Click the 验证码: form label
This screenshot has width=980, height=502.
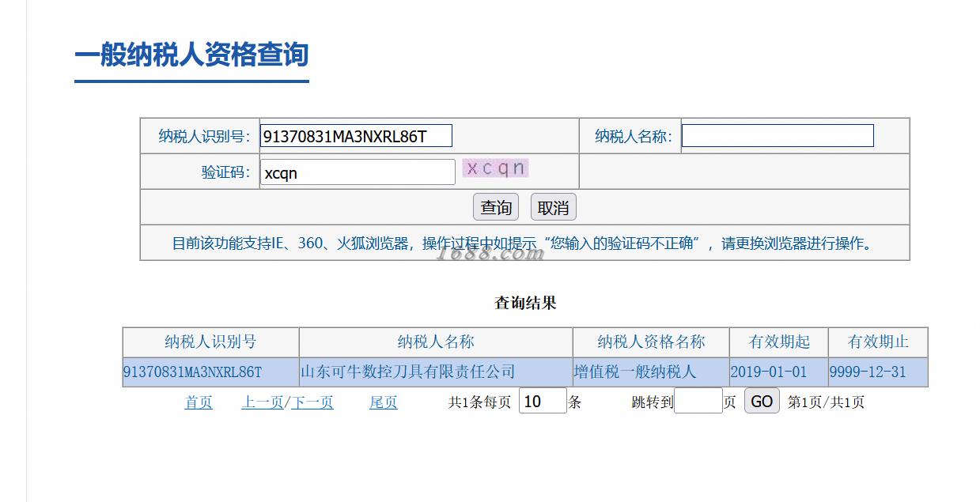point(225,172)
